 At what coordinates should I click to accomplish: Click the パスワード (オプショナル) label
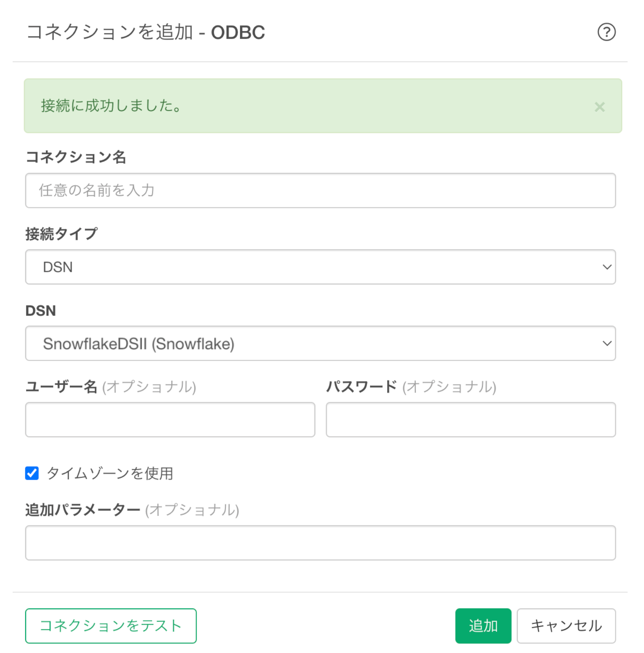pyautogui.click(x=411, y=387)
